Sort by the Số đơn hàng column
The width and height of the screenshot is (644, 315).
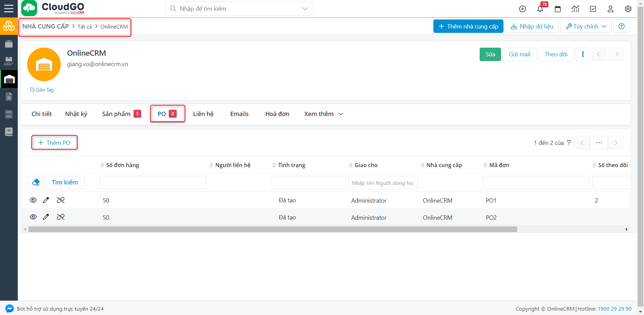pyautogui.click(x=122, y=165)
